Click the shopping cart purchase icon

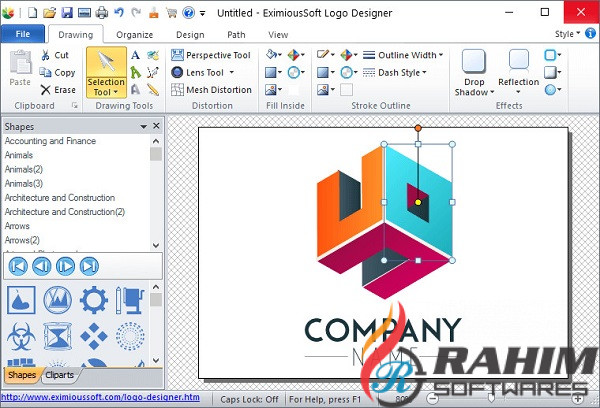(171, 13)
